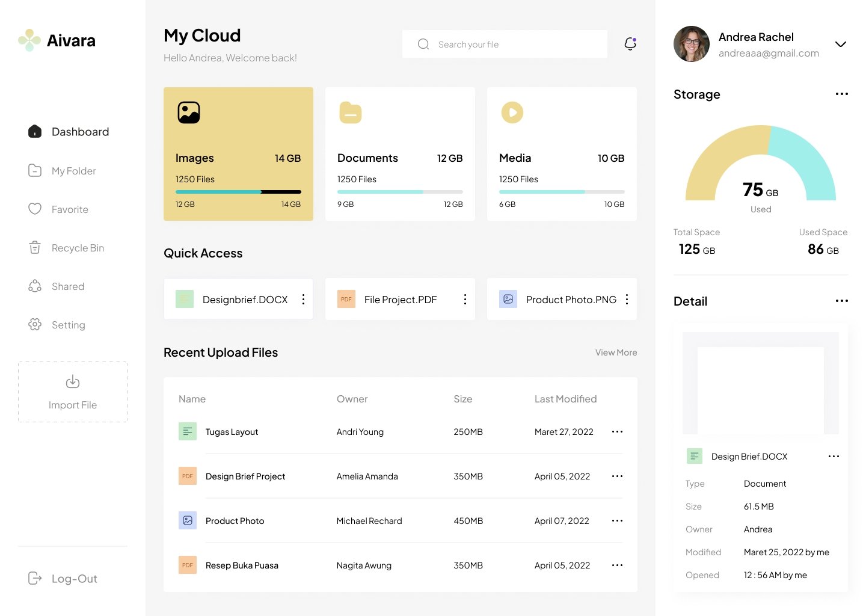Select Shared in the sidebar
Screen dimensions: 866x616
click(x=67, y=286)
